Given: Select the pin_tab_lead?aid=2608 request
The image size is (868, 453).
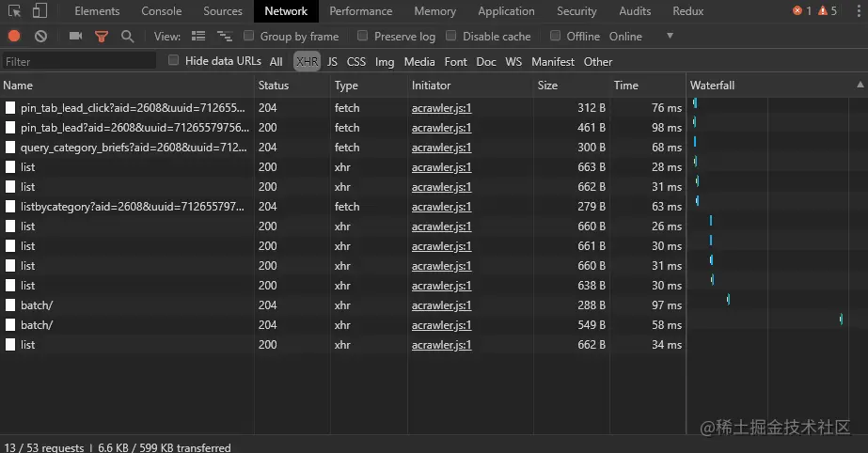Looking at the screenshot, I should pos(134,128).
